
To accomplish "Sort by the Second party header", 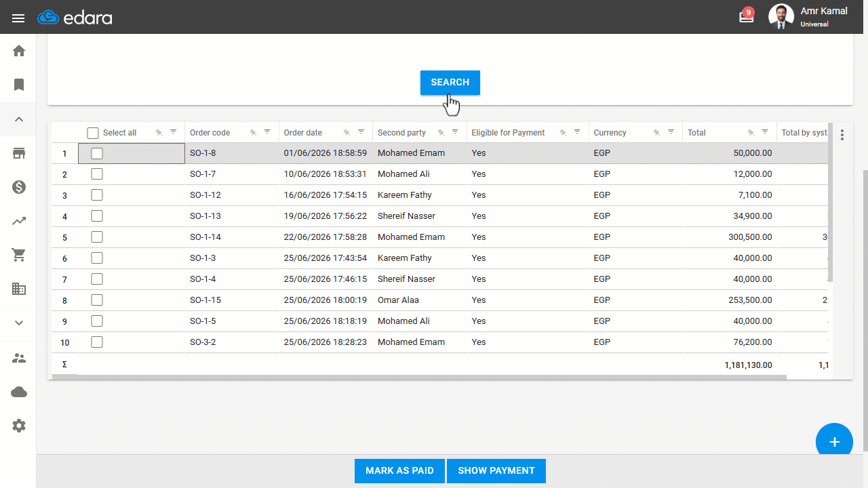I will [401, 133].
